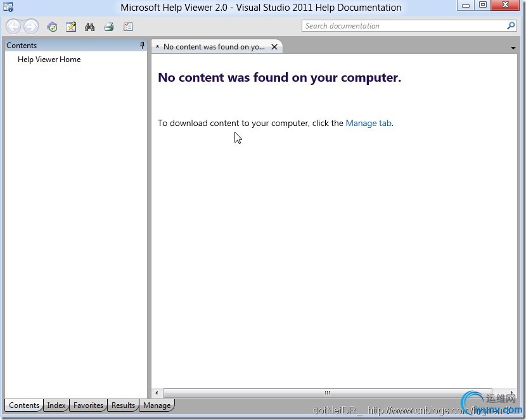Go back with the Back arrow button
Image resolution: width=526 pixels, height=420 pixels.
tap(13, 27)
